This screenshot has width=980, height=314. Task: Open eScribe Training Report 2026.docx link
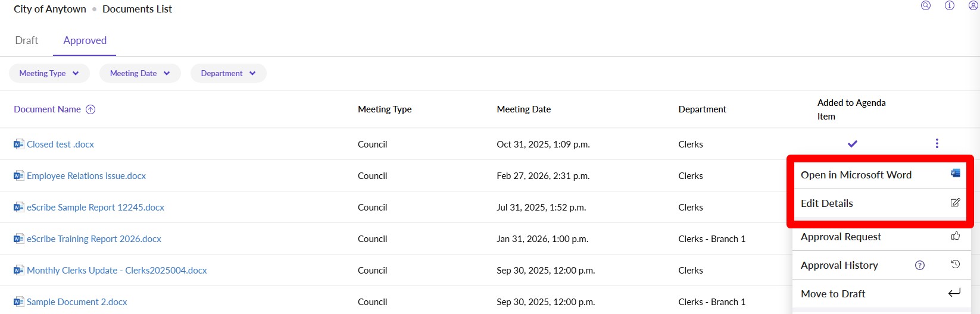click(x=94, y=239)
